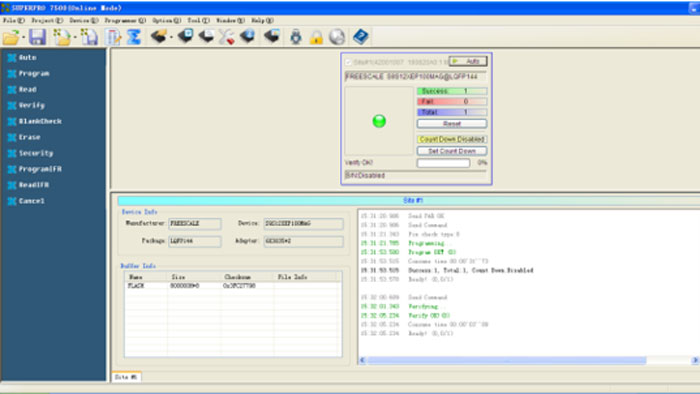Image resolution: width=700 pixels, height=394 pixels.
Task: Open the Programmer menu
Action: point(125,21)
